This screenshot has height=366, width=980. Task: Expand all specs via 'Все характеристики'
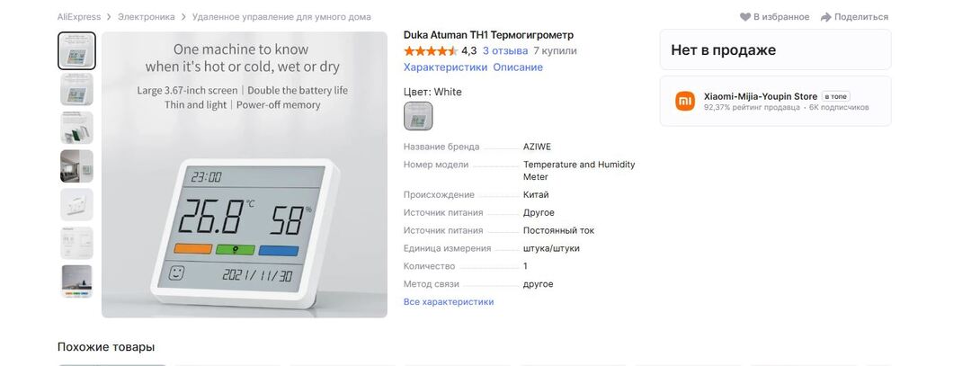tap(449, 302)
